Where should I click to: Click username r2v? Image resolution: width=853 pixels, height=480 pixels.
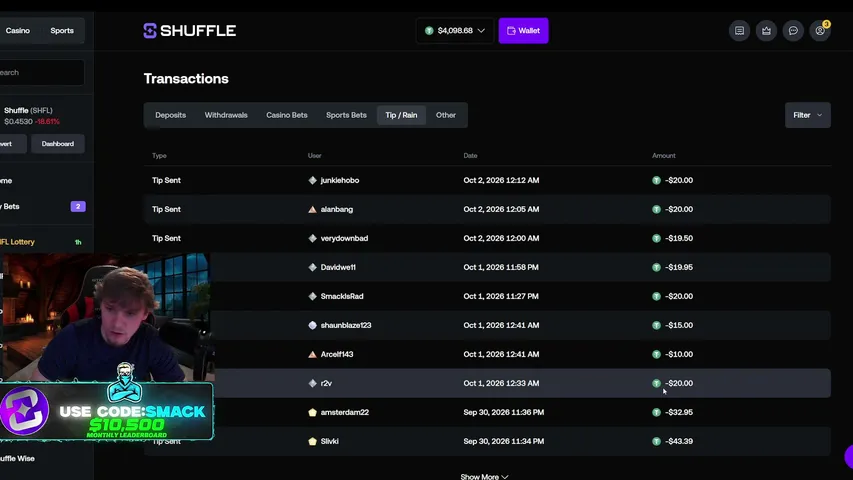pos(326,383)
